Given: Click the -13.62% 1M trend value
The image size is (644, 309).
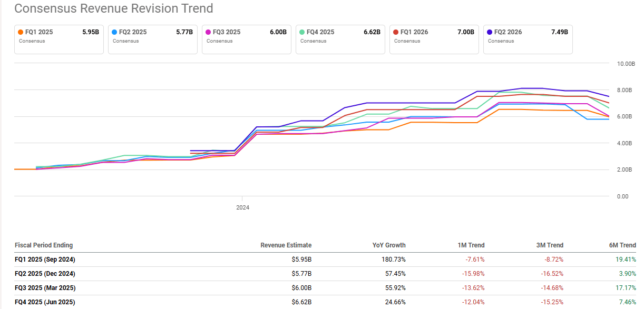Looking at the screenshot, I should pos(473,288).
